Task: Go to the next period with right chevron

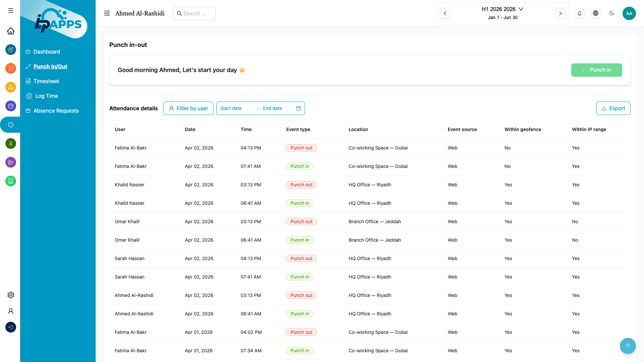Action: 560,13
